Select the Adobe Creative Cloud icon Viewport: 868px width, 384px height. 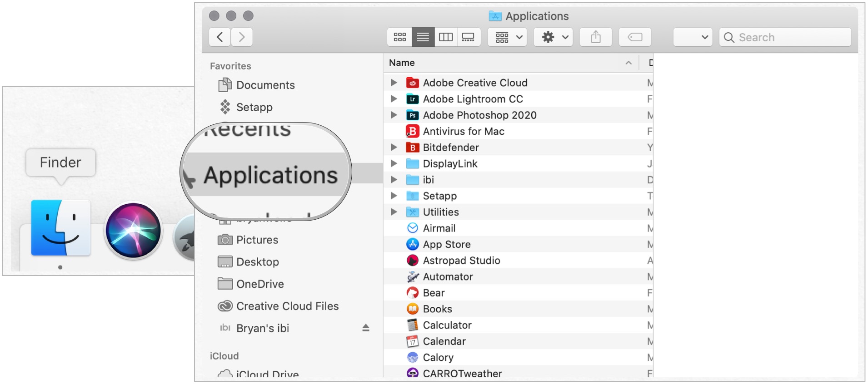tap(413, 83)
